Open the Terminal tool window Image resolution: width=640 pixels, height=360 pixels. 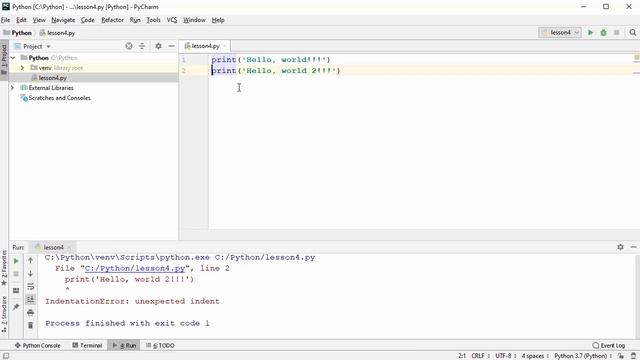point(87,345)
